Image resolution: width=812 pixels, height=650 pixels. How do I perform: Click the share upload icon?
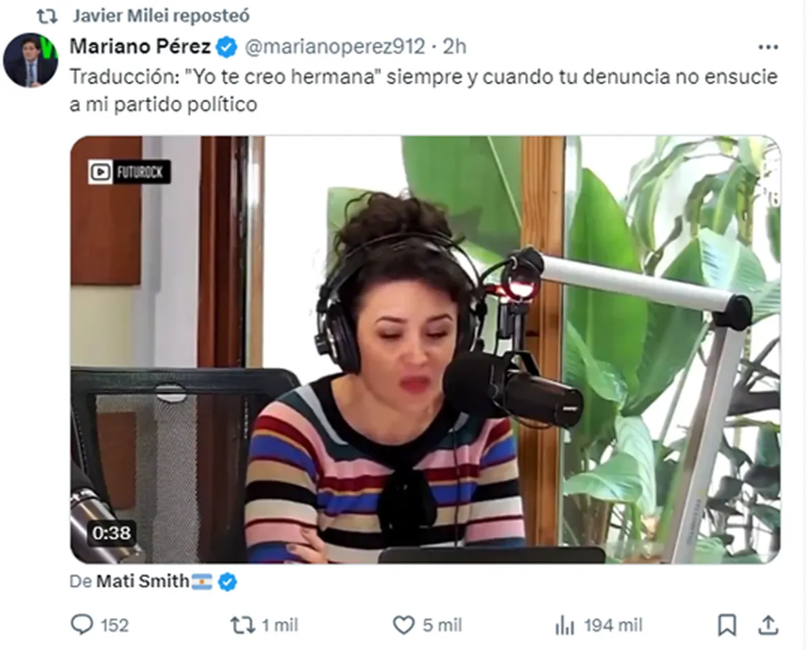click(x=768, y=626)
